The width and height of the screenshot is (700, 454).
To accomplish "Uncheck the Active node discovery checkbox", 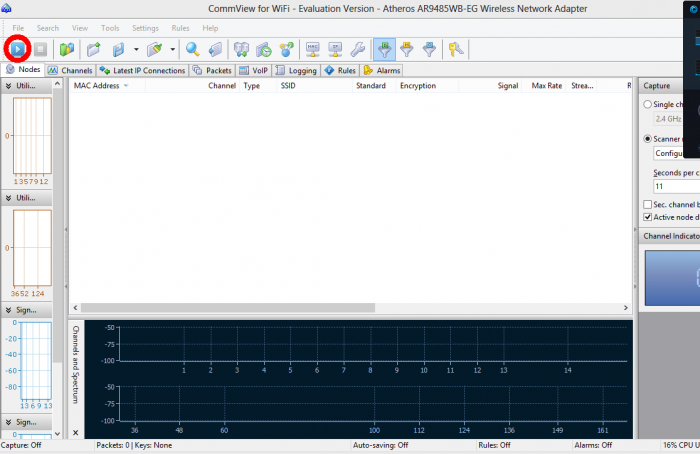I will [x=648, y=217].
